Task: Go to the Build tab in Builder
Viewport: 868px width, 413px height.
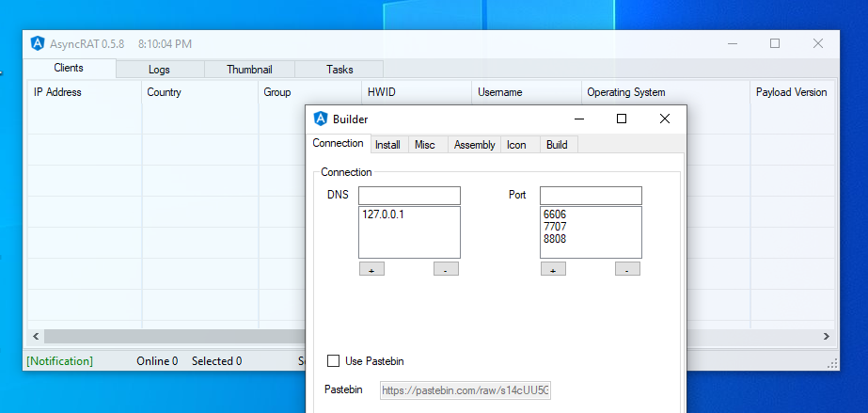Action: click(557, 145)
